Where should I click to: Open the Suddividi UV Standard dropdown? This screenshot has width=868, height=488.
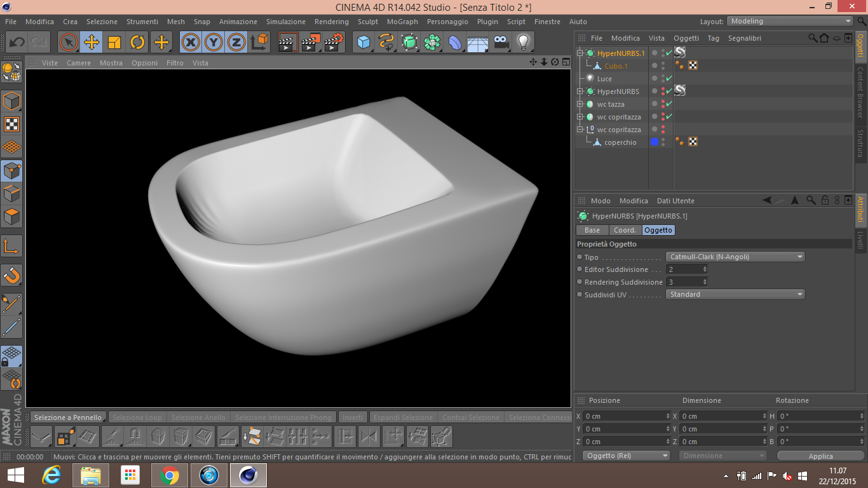735,294
